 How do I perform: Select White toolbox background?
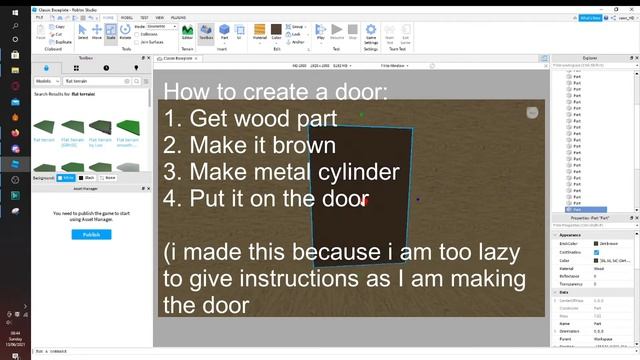point(66,178)
